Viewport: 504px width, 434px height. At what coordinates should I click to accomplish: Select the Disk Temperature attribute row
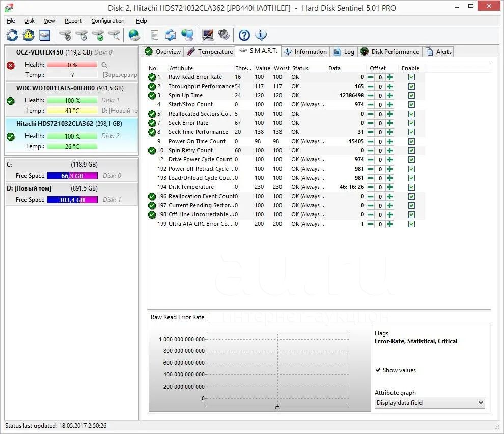point(286,187)
